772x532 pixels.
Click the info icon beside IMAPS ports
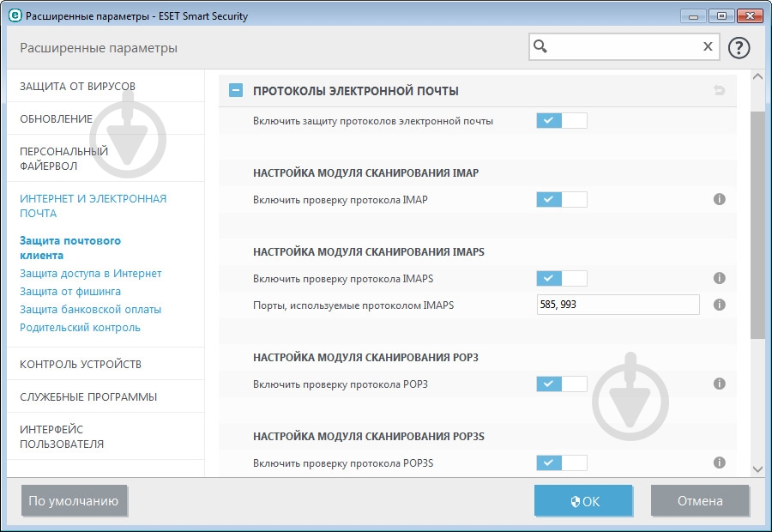click(x=719, y=305)
